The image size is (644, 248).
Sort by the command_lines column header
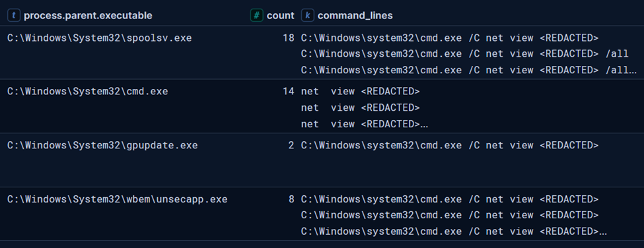[355, 16]
